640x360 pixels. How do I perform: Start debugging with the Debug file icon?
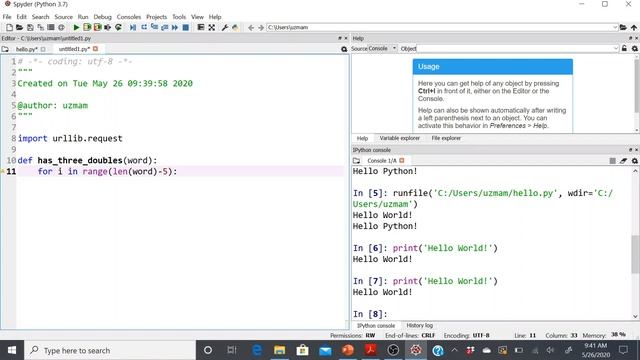click(133, 27)
